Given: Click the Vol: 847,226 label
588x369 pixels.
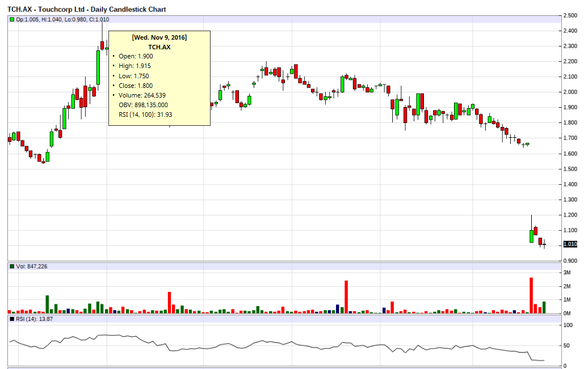Looking at the screenshot, I should click(x=32, y=266).
